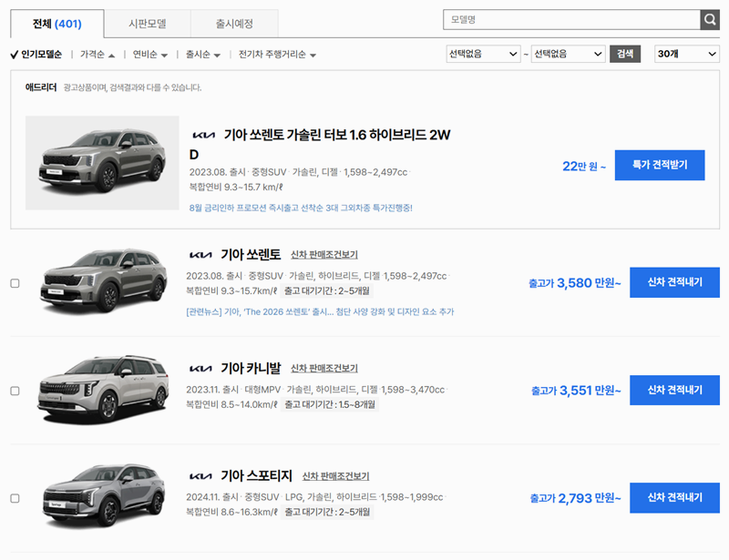
Task: Click the 출고가 2,793 만원~ price
Action: coord(576,498)
